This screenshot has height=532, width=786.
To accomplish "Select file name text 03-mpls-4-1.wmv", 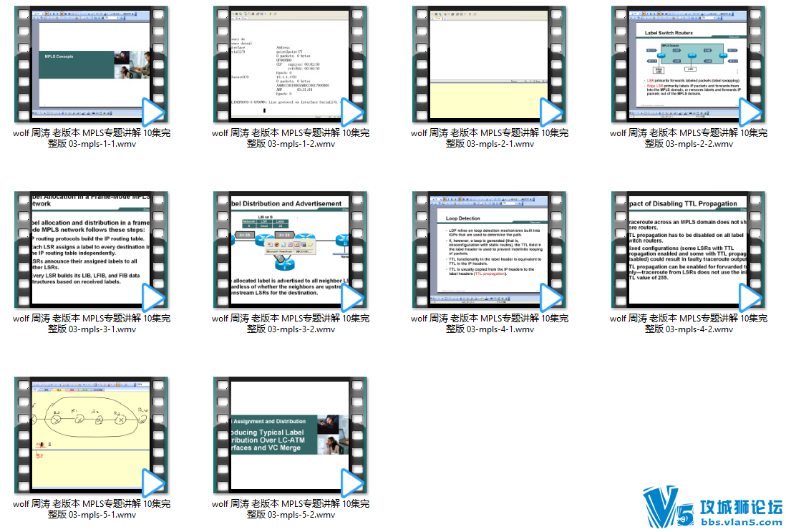I will [x=490, y=324].
